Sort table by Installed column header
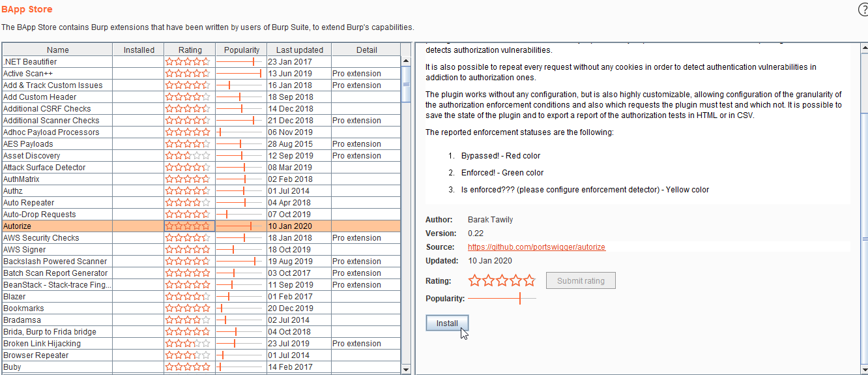Screen dimensions: 868x375 (139, 50)
